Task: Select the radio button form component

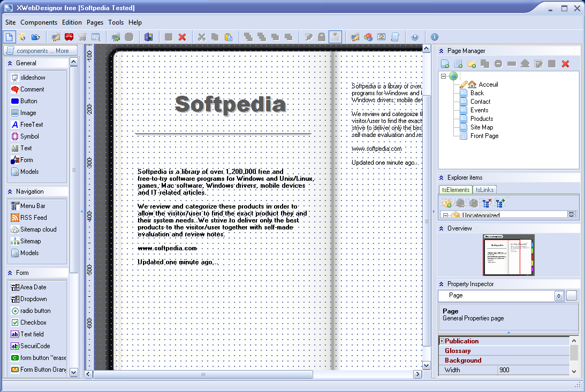Action: 31,311
